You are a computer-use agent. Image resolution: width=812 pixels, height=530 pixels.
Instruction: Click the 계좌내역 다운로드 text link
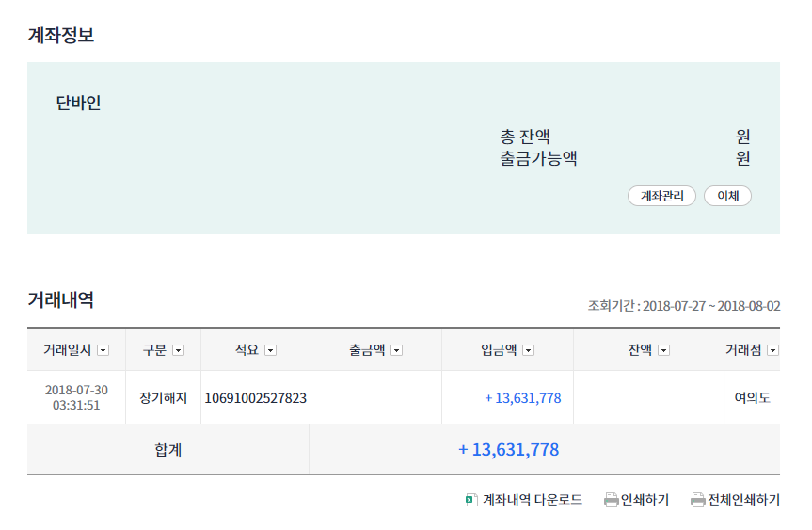tap(533, 500)
